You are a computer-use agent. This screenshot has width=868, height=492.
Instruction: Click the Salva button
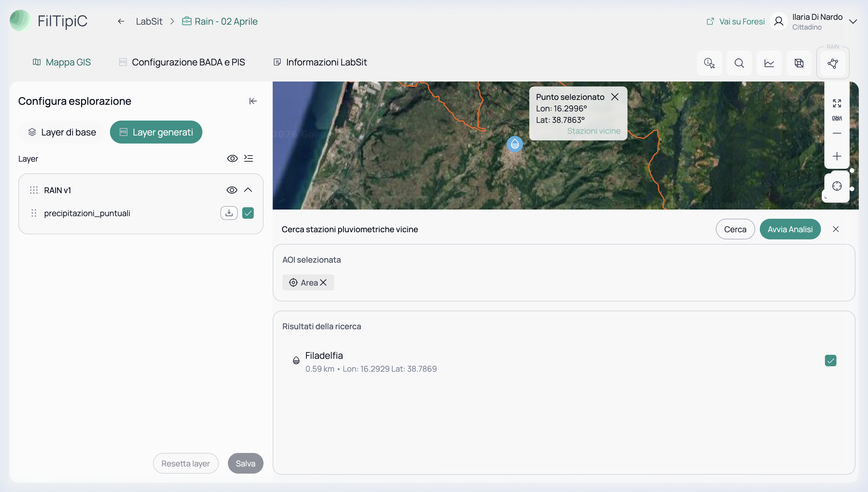[x=246, y=463]
